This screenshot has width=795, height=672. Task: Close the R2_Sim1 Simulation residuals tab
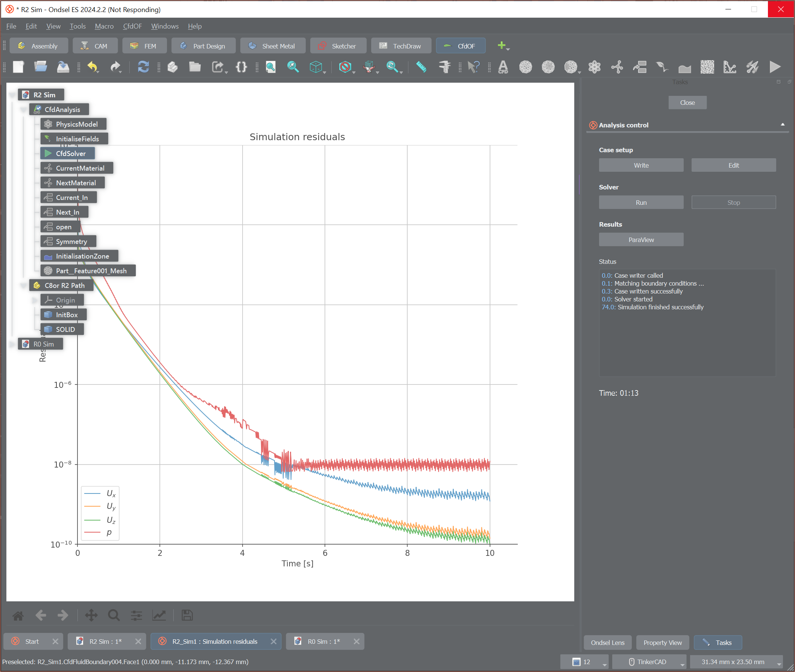pyautogui.click(x=273, y=642)
